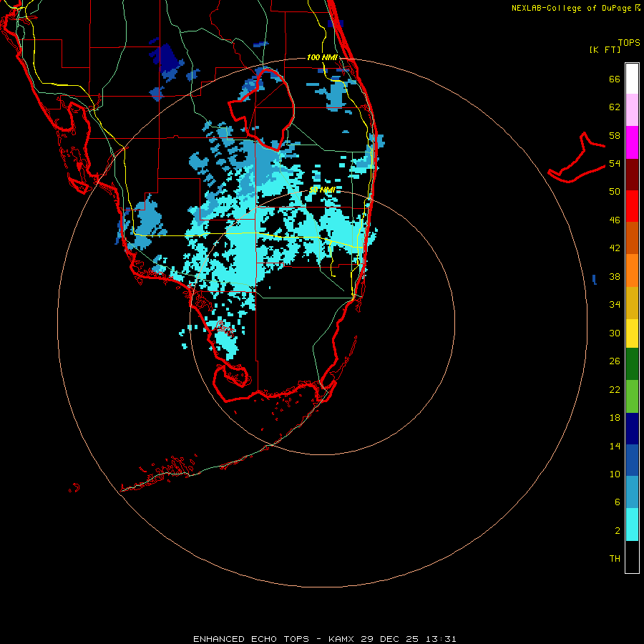
Task: Click the [K FT] units label
Action: (x=605, y=49)
